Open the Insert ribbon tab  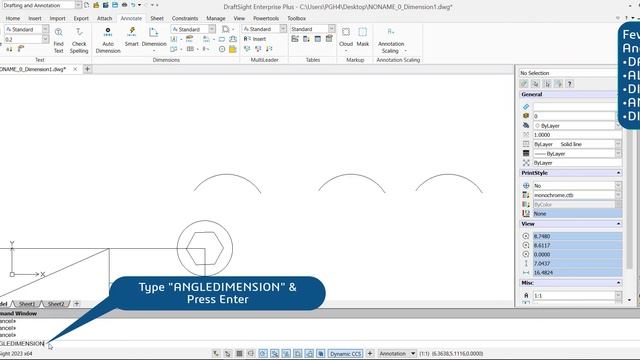click(35, 18)
